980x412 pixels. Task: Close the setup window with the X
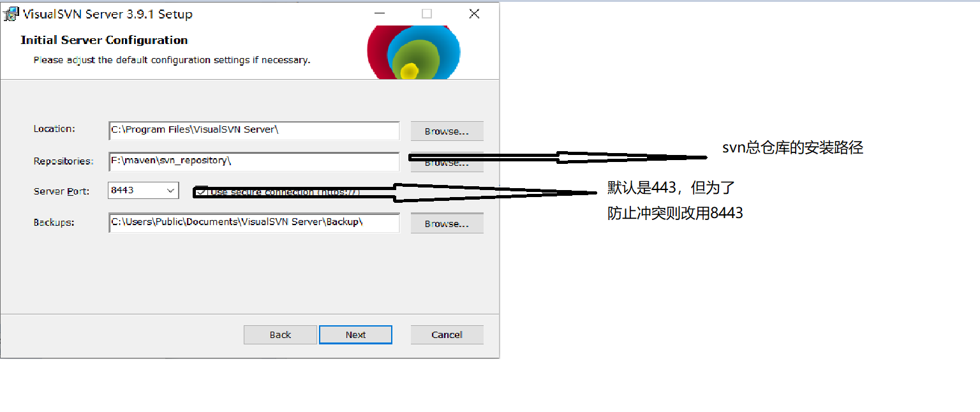point(474,13)
